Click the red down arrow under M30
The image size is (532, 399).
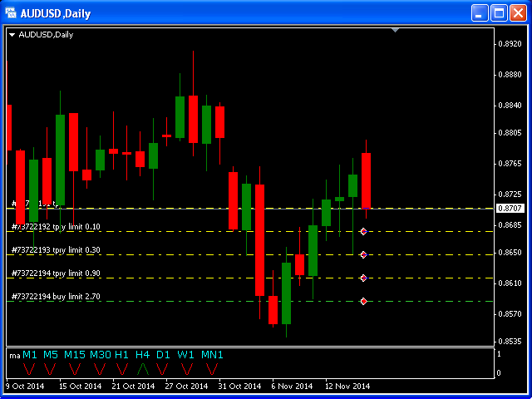[100, 369]
